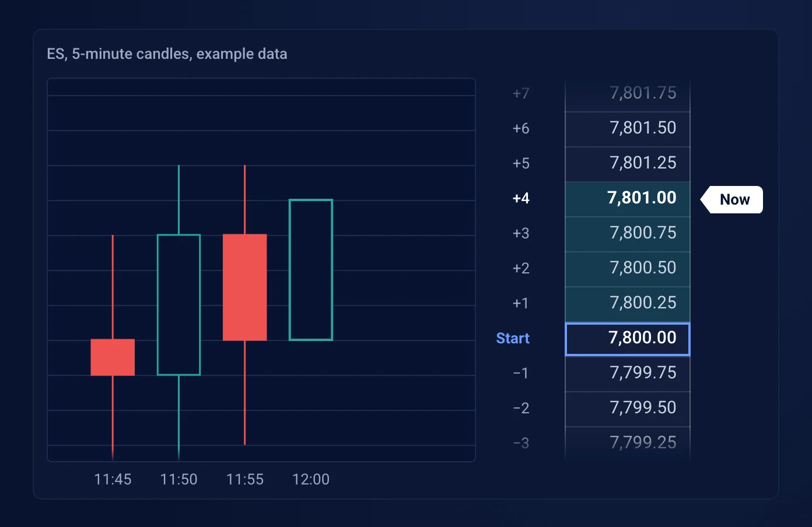
Task: Select the 7,800.25 price cell
Action: click(628, 304)
